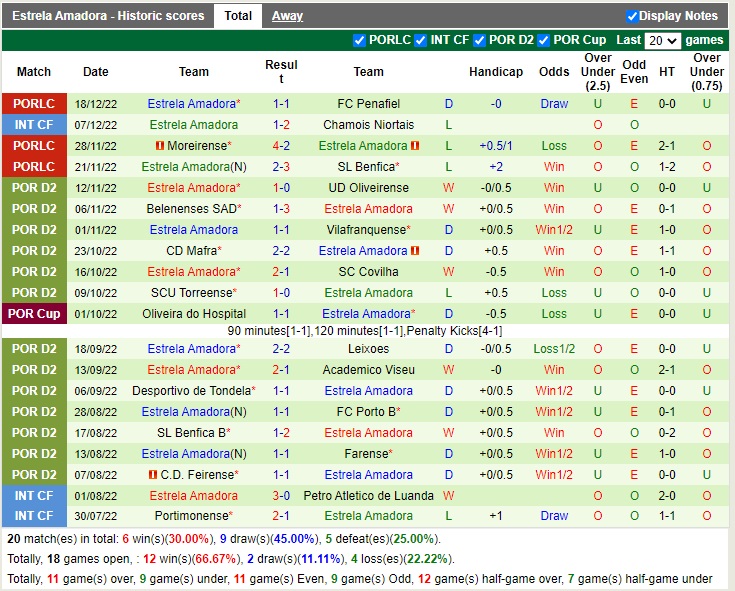Screen dimensions: 735x591
Task: Click the Date column header
Action: tap(96, 72)
